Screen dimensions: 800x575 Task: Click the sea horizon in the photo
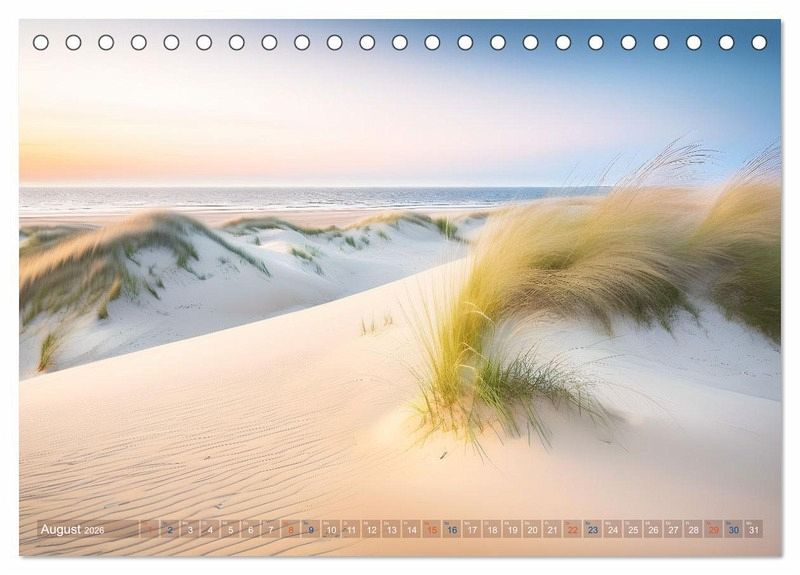point(300,187)
